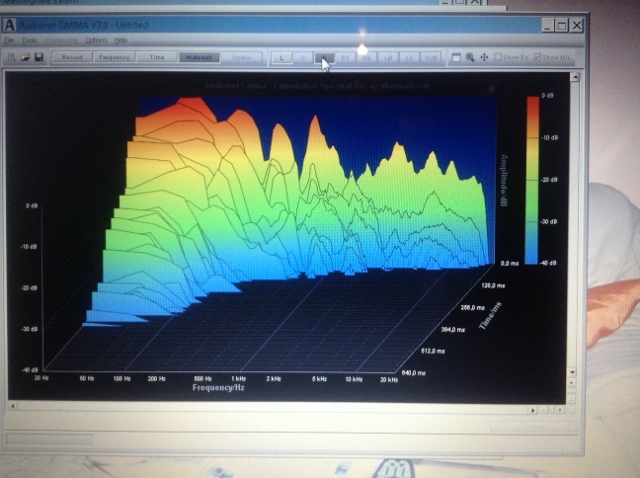Click the amplitude color scale legend bar
Image resolution: width=640 pixels, height=478 pixels.
(x=532, y=180)
